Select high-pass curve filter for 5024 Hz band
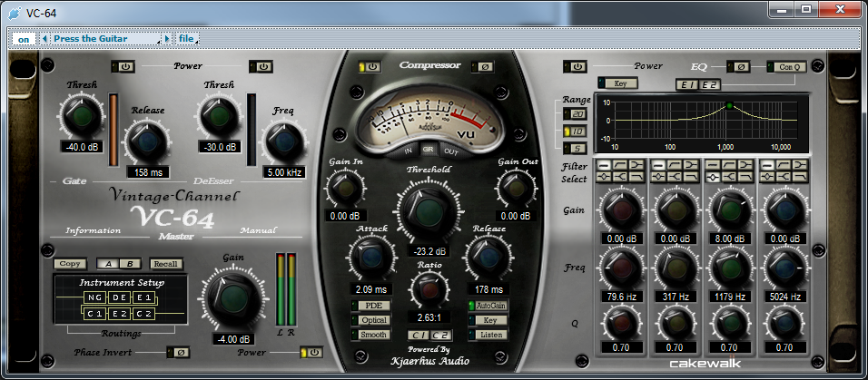Image resolution: width=868 pixels, height=380 pixels. pos(784,165)
